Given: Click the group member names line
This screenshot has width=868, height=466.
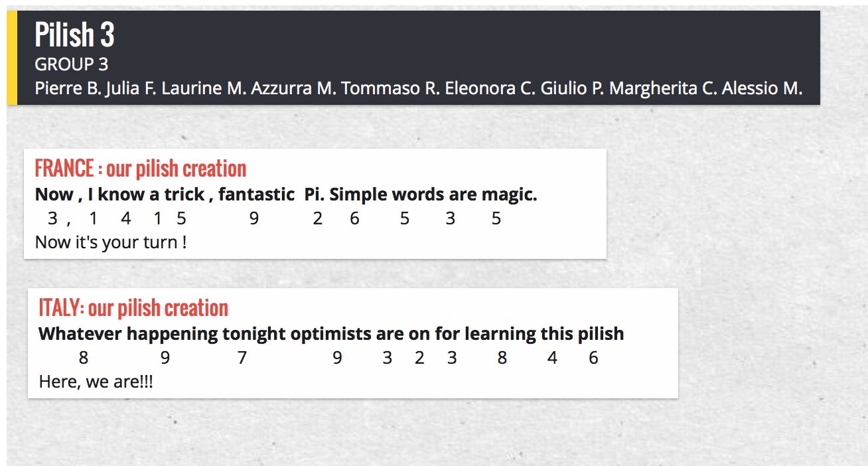Looking at the screenshot, I should tap(418, 88).
